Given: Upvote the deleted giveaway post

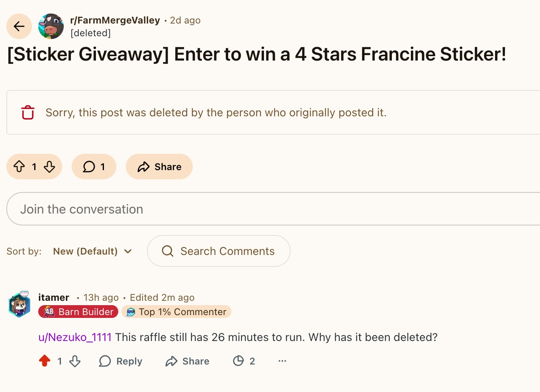Looking at the screenshot, I should pyautogui.click(x=19, y=167).
